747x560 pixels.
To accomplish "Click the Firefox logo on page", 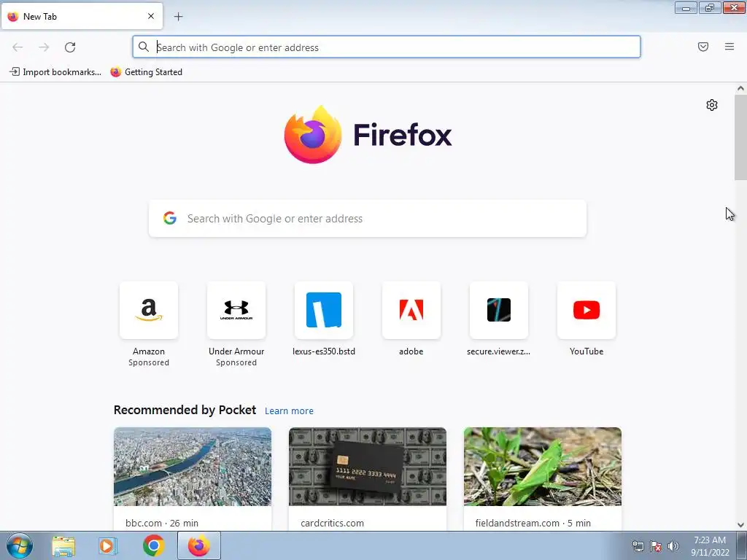I will point(368,135).
